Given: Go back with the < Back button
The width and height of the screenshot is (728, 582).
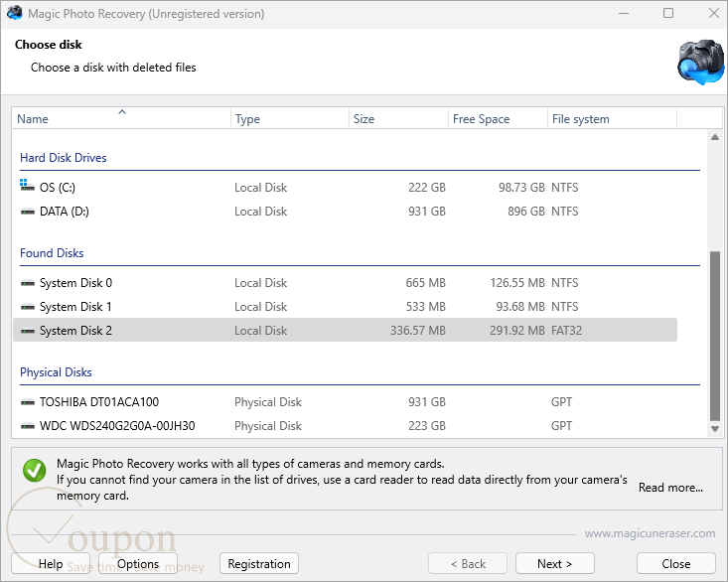Looking at the screenshot, I should click(x=468, y=564).
